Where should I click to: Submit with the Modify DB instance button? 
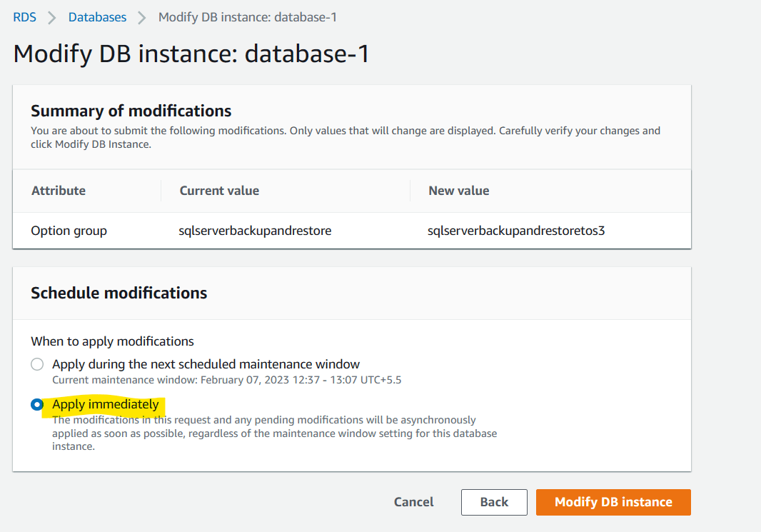(x=613, y=502)
